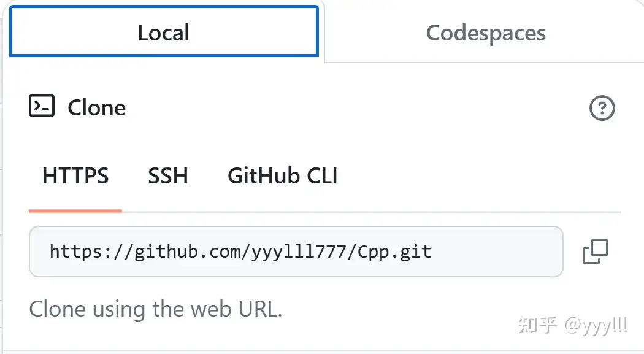Screen dimensions: 644x354
Task: Switch to the Local tab
Action: click(164, 31)
